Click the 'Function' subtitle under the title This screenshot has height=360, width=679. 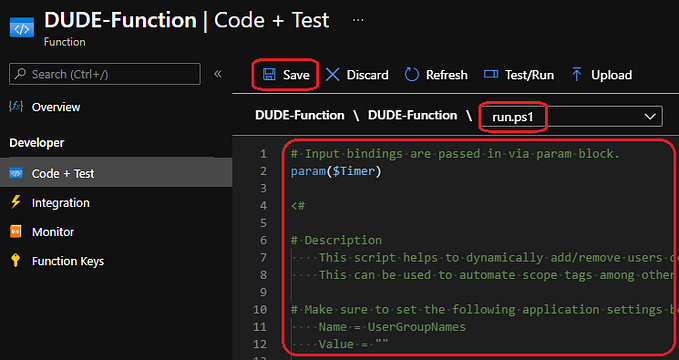(65, 42)
